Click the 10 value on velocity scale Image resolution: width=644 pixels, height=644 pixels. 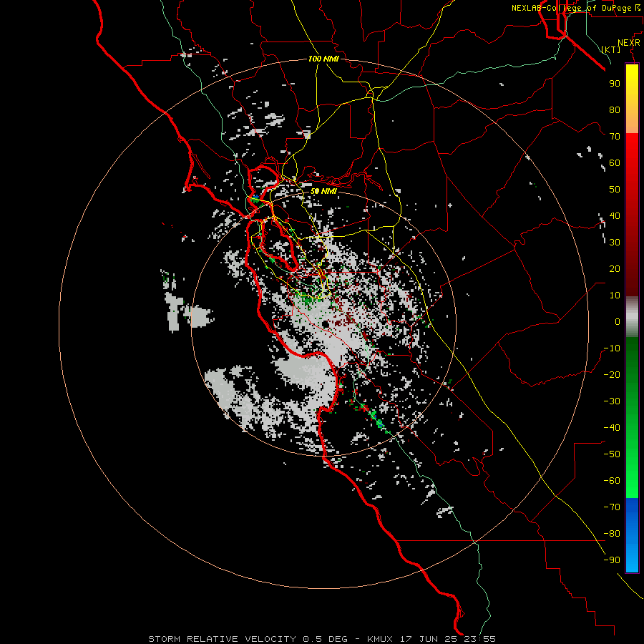click(x=615, y=296)
